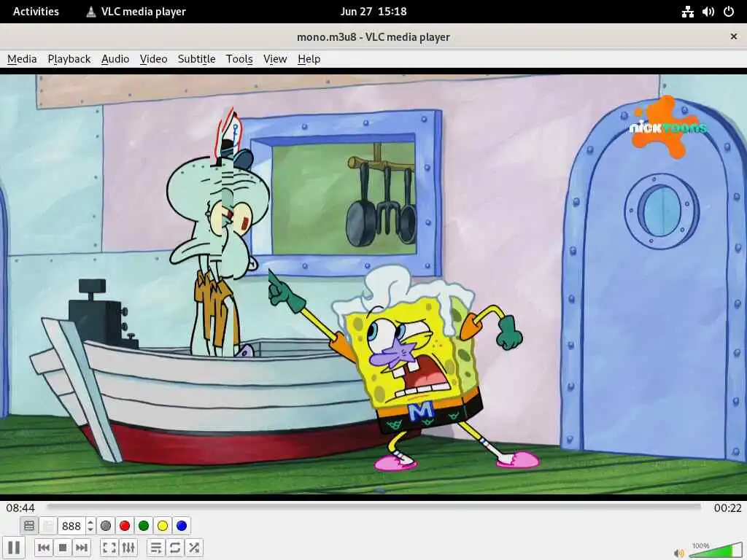Viewport: 747px width, 560px height.
Task: Open extended settings equalizer icon
Action: coord(128,548)
